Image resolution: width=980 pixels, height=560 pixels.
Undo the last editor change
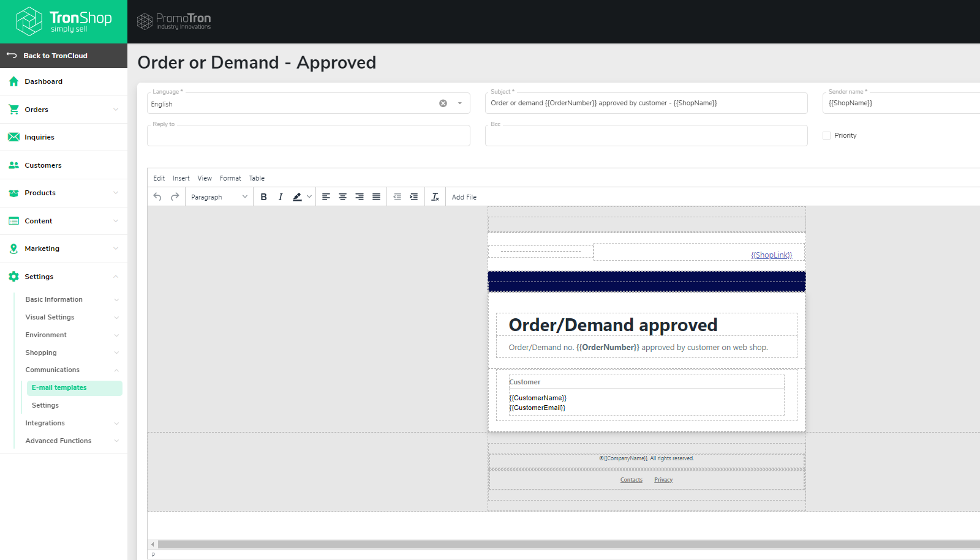point(157,196)
